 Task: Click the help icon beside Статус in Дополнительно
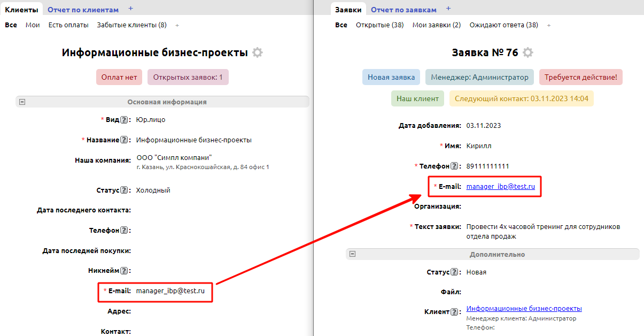click(x=453, y=272)
